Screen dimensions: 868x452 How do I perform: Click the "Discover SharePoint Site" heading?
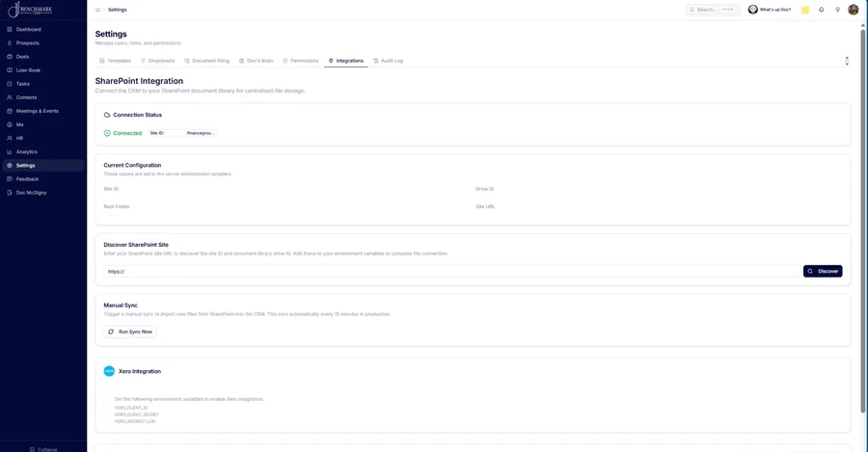point(136,245)
